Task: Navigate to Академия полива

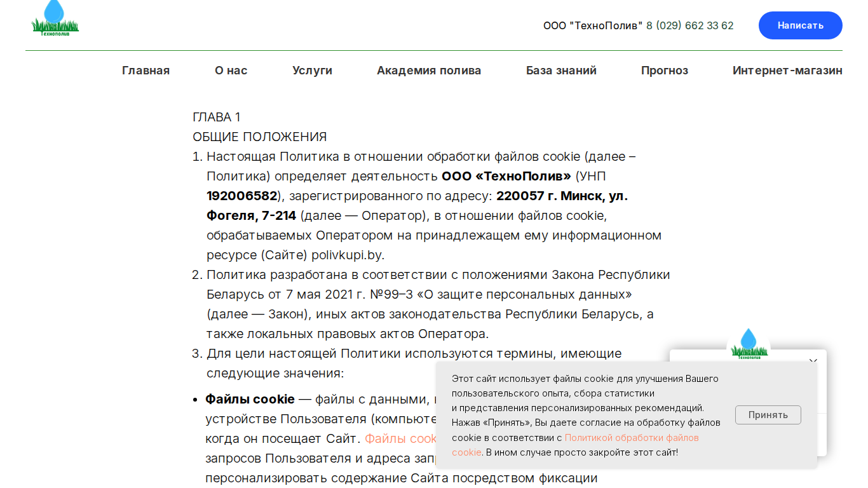Action: coord(429,71)
